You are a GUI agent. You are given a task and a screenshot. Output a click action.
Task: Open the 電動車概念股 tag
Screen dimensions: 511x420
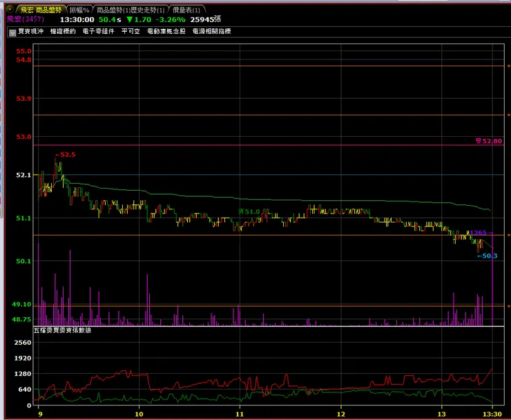click(x=166, y=31)
